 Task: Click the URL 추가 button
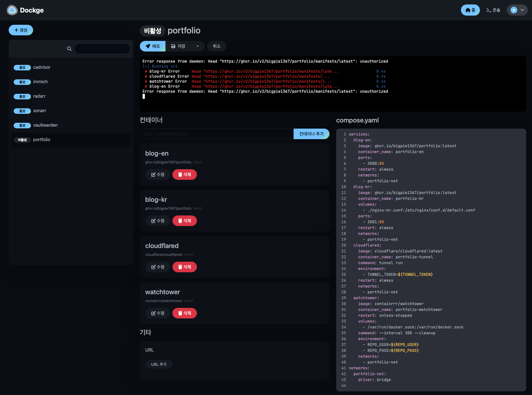pyautogui.click(x=159, y=364)
